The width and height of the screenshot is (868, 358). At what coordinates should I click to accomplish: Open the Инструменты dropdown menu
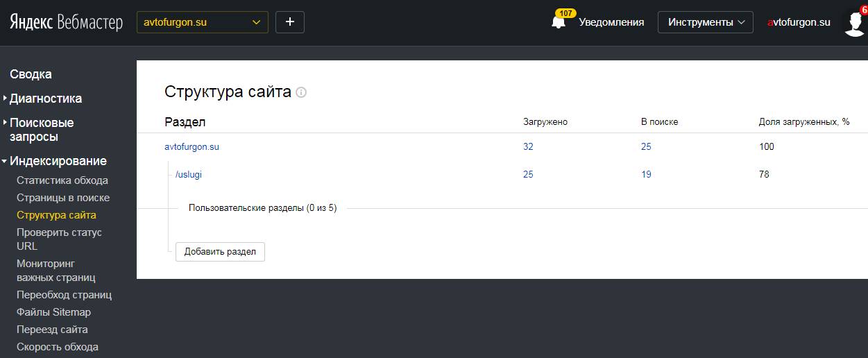pos(706,22)
